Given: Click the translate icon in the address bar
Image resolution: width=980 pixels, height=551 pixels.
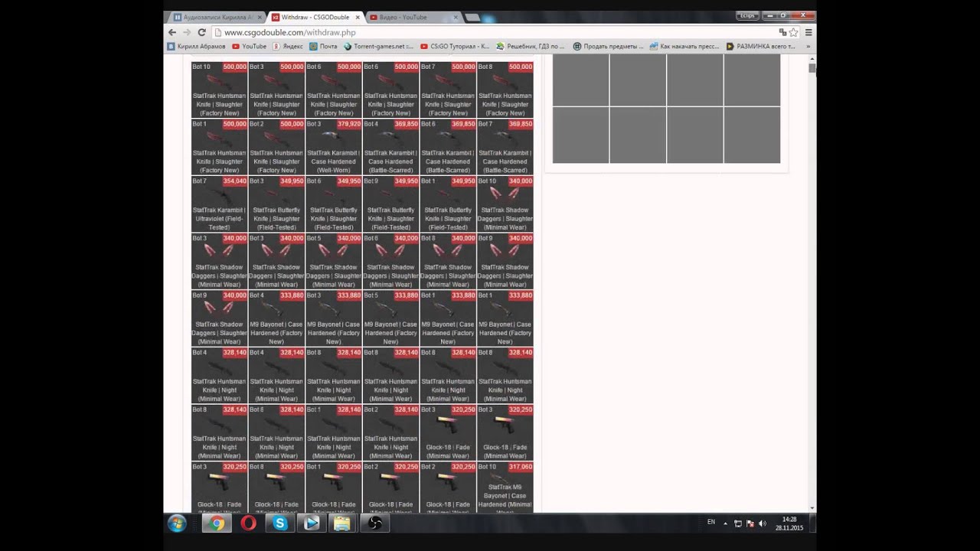Looking at the screenshot, I should [782, 32].
